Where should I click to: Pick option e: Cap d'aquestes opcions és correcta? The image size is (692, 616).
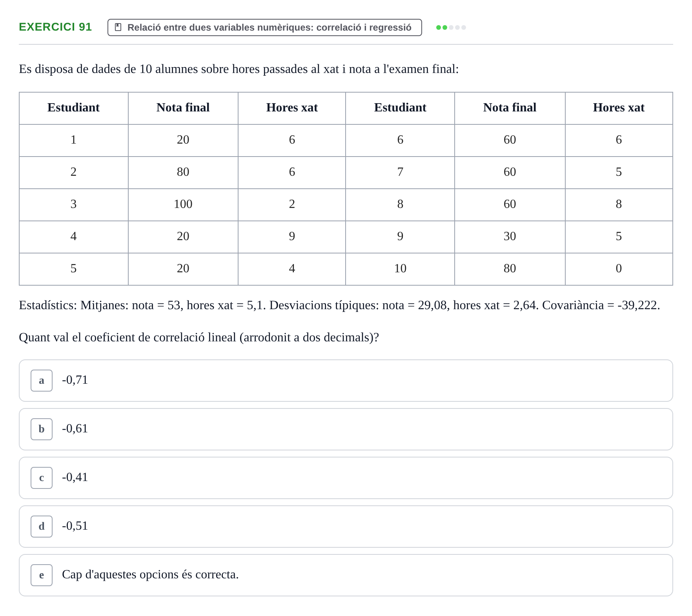[x=346, y=575]
